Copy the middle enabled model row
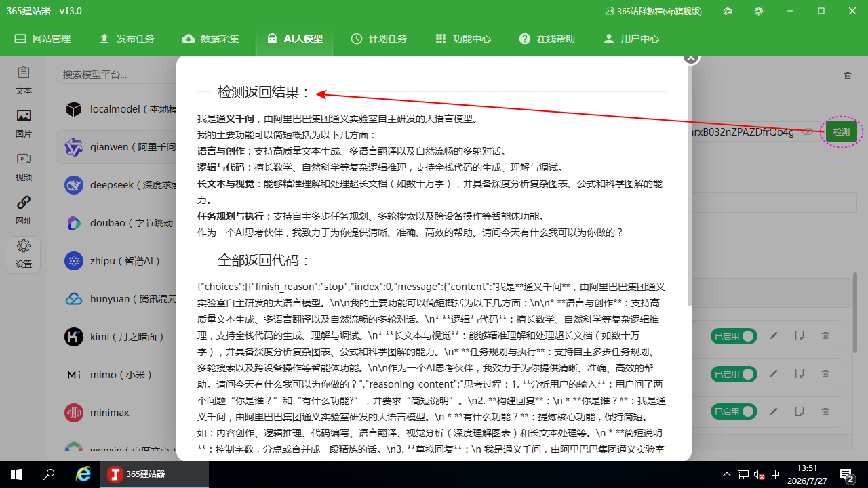Screen dimensions: 868x488 800,373
